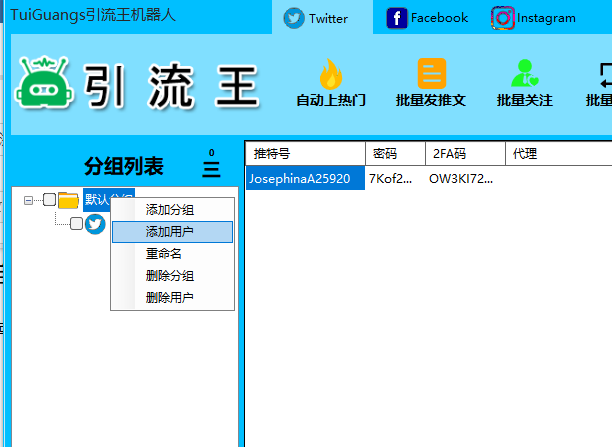Screen dimensions: 612x447
Task: Choose 添加用户 in the context menu
Action: 170,232
